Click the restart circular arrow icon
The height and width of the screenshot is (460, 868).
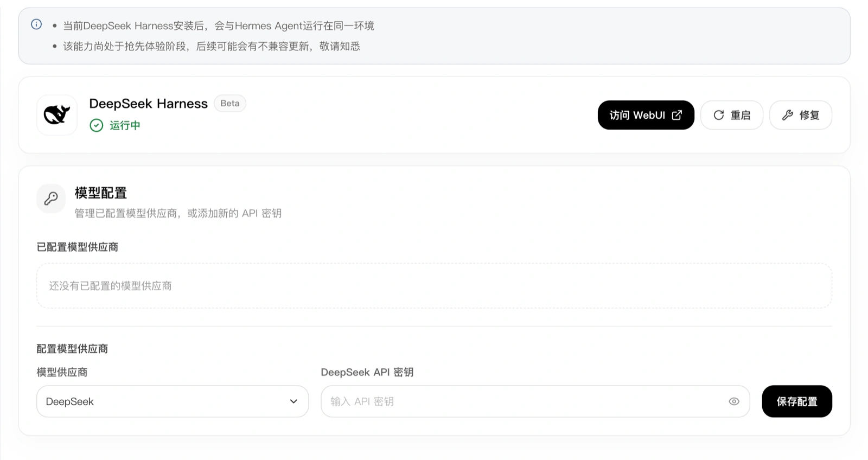click(x=719, y=115)
